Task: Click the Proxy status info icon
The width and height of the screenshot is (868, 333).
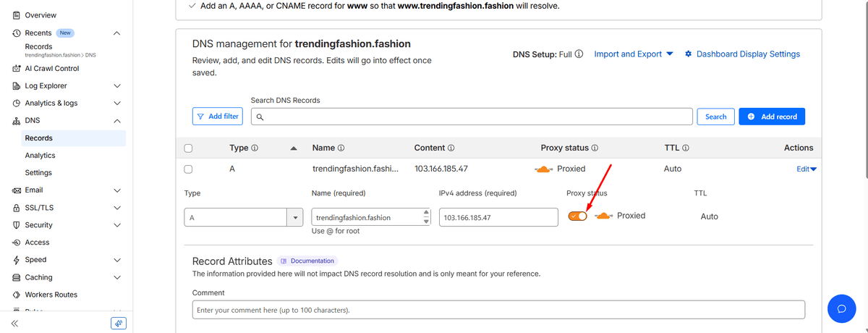Action: pos(595,148)
